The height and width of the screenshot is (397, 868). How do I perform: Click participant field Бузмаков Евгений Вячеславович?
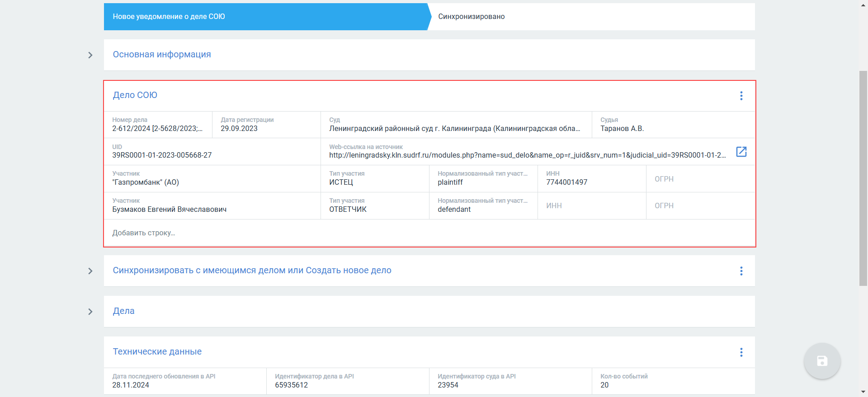212,206
